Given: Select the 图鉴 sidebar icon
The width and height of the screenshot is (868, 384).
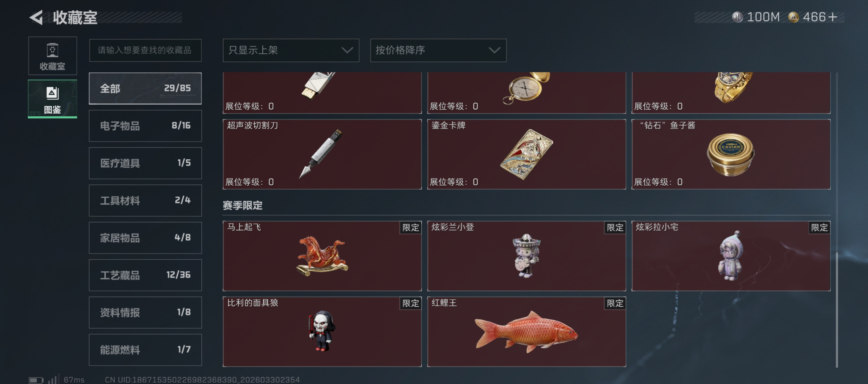Looking at the screenshot, I should click(52, 99).
